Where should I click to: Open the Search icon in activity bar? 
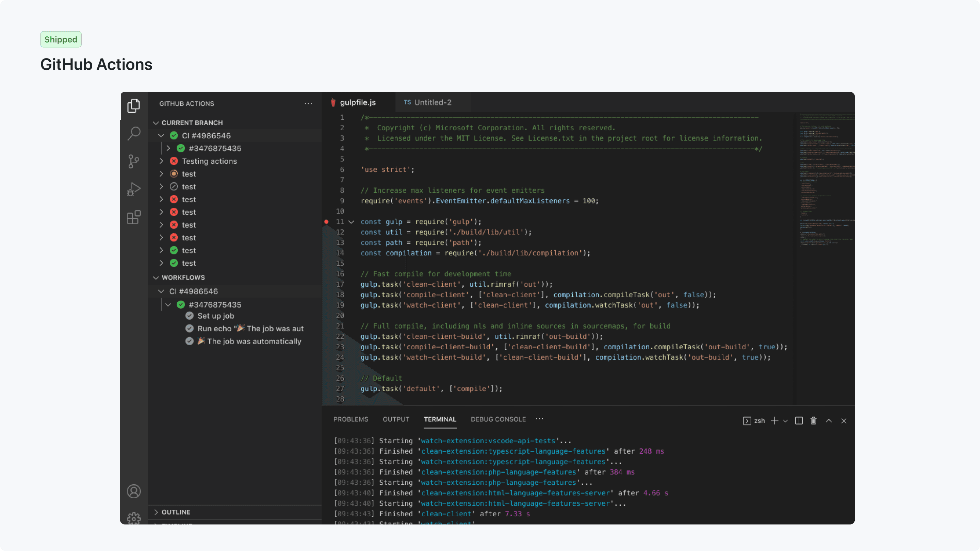134,133
